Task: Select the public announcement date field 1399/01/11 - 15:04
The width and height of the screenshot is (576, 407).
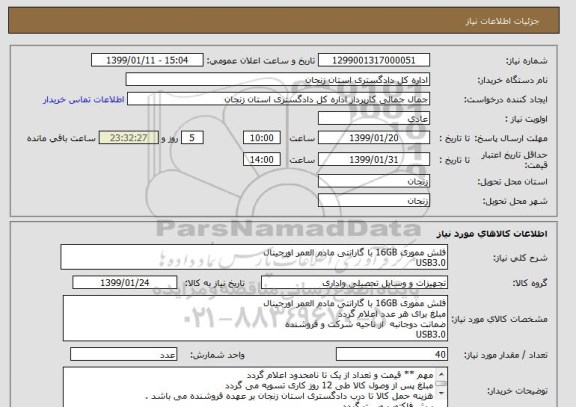Action: click(147, 60)
